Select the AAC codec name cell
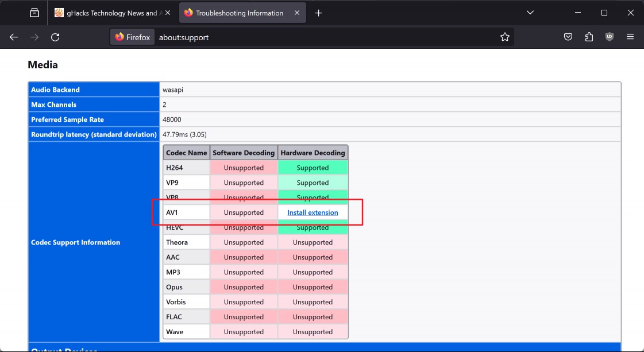Viewport: 644px width, 352px height. [187, 257]
